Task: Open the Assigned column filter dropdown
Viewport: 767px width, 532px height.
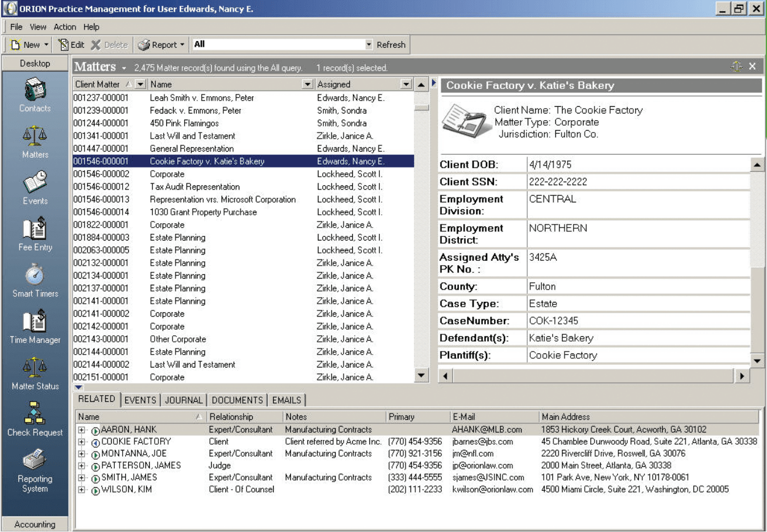Action: [x=405, y=85]
